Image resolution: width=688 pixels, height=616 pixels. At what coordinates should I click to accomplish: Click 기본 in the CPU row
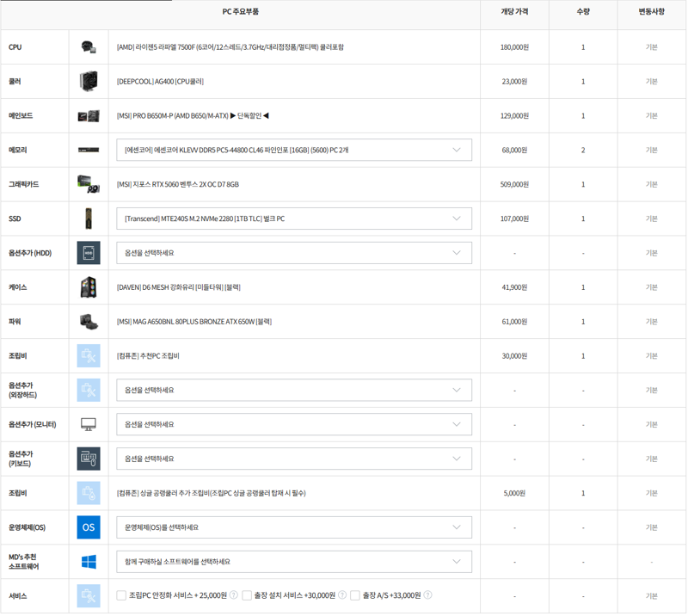point(652,47)
